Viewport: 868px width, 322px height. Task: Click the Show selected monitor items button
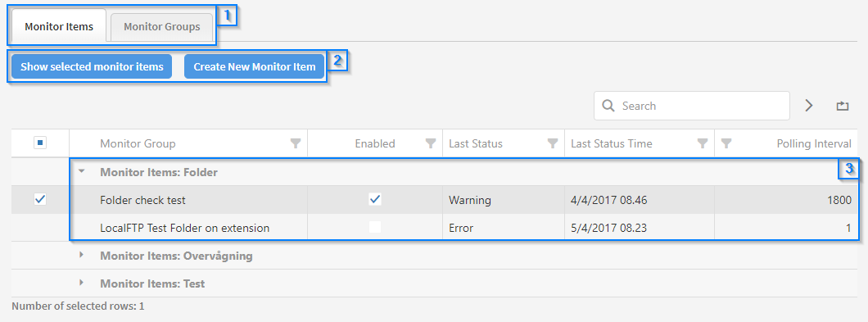92,66
